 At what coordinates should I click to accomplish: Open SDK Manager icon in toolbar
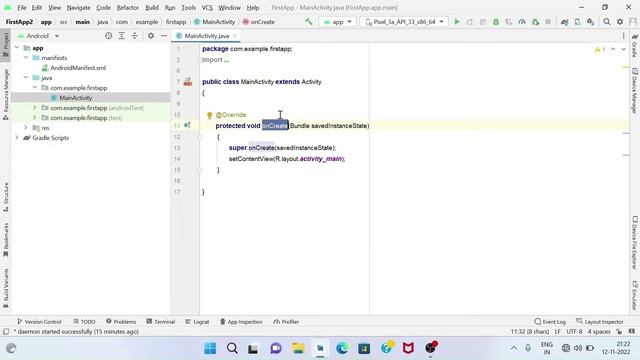(591, 22)
